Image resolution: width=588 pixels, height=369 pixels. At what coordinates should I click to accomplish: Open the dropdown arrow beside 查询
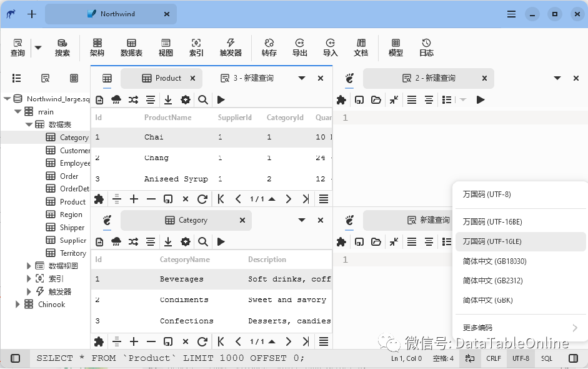point(38,48)
